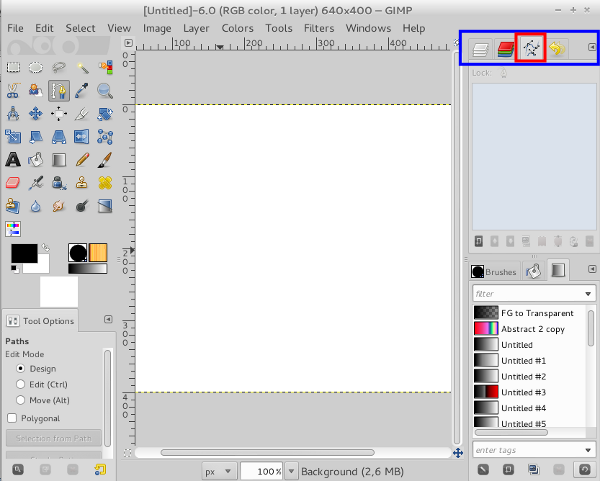This screenshot has height=481, width=600.
Task: Select the Ink tool
Action: [59, 183]
